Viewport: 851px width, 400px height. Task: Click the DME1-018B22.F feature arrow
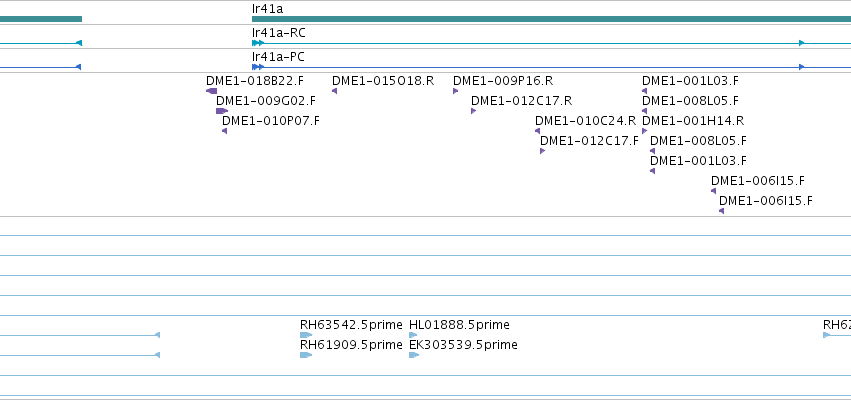pos(212,91)
